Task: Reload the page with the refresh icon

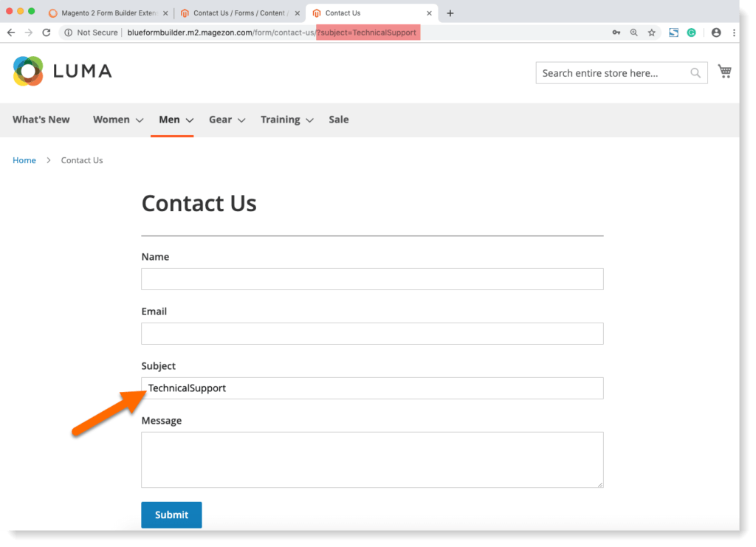Action: pos(46,32)
